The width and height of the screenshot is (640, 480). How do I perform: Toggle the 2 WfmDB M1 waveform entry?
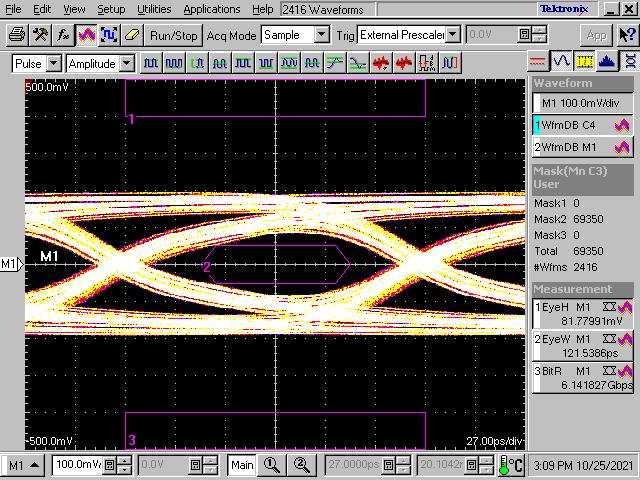(584, 147)
